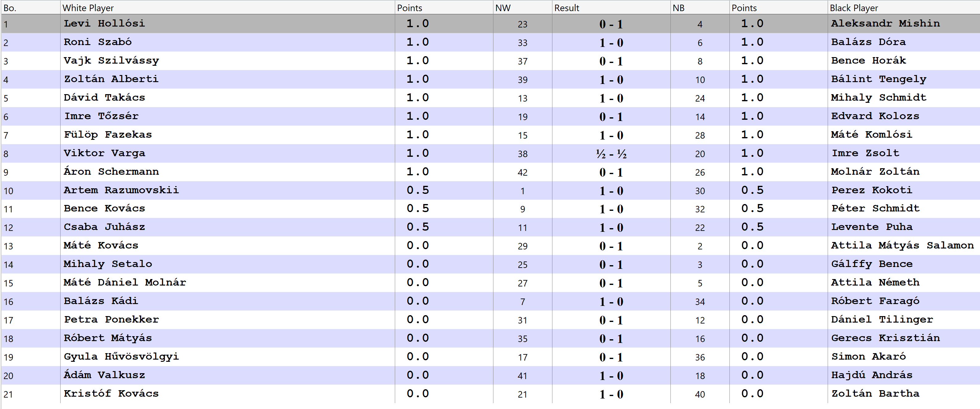Select white player Balázs Kádi
The height and width of the screenshot is (409, 980).
coord(101,301)
